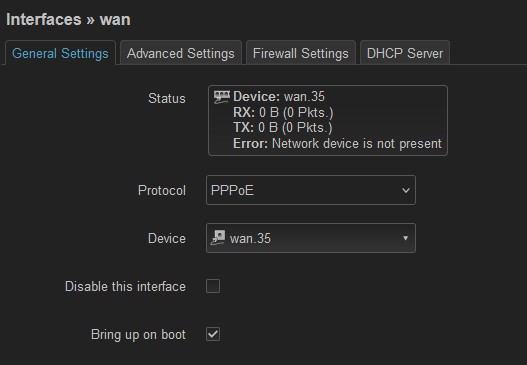Go to the Firewall Settings tab
Image resolution: width=527 pixels, height=365 pixels.
click(x=300, y=53)
